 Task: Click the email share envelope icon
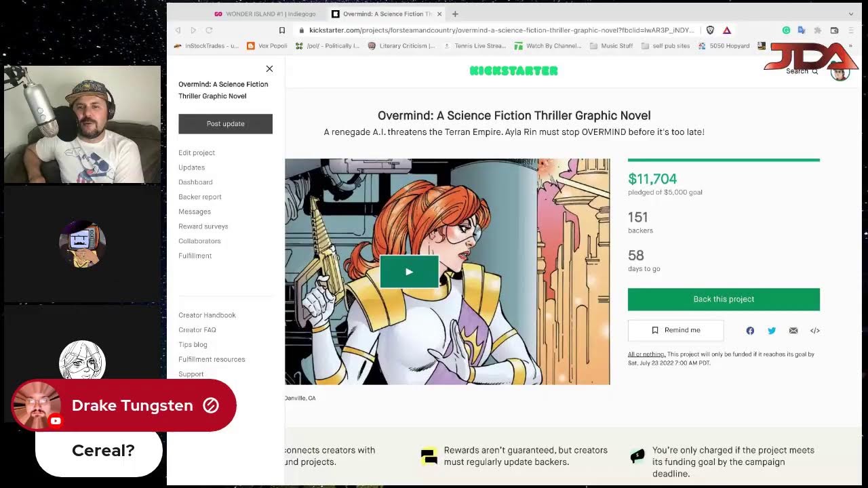[793, 331]
